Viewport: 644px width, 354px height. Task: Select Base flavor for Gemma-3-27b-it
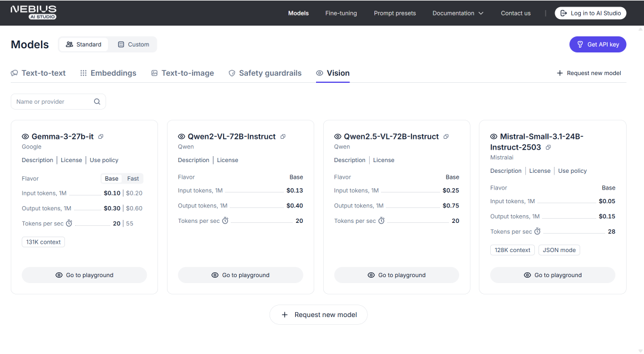[112, 179]
